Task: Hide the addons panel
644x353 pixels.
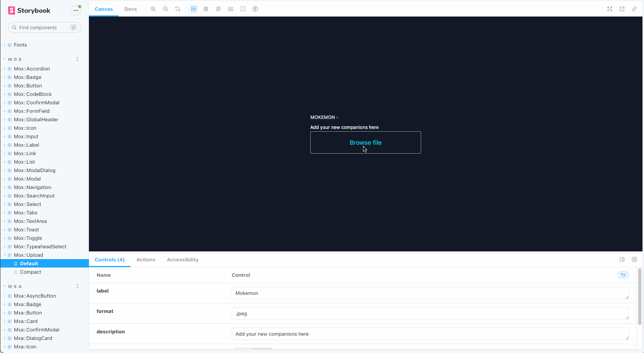Action: (x=634, y=259)
